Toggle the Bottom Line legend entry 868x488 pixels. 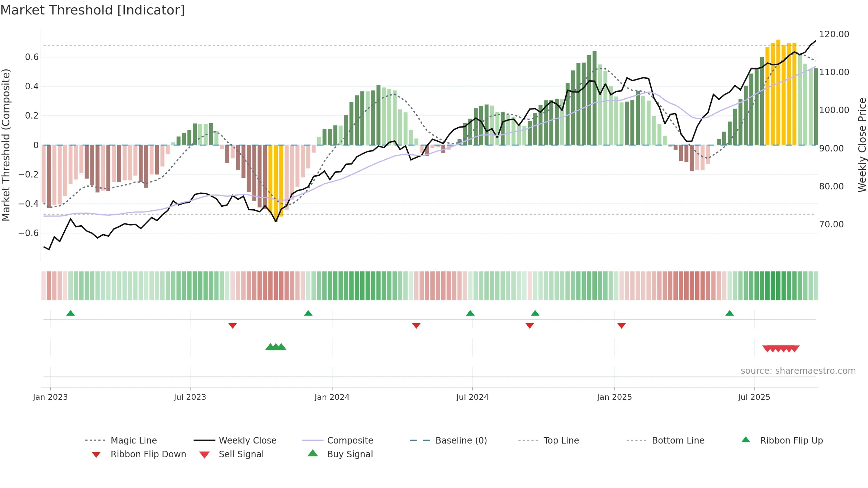click(665, 440)
